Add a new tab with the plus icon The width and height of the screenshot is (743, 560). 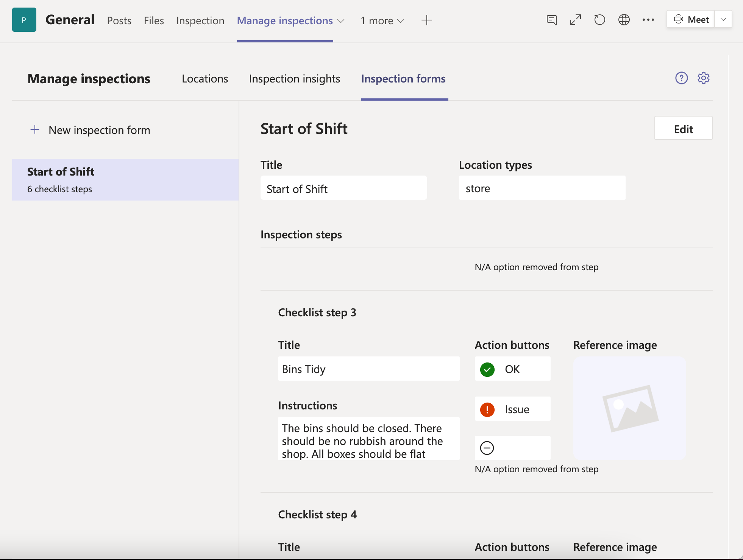(x=426, y=20)
